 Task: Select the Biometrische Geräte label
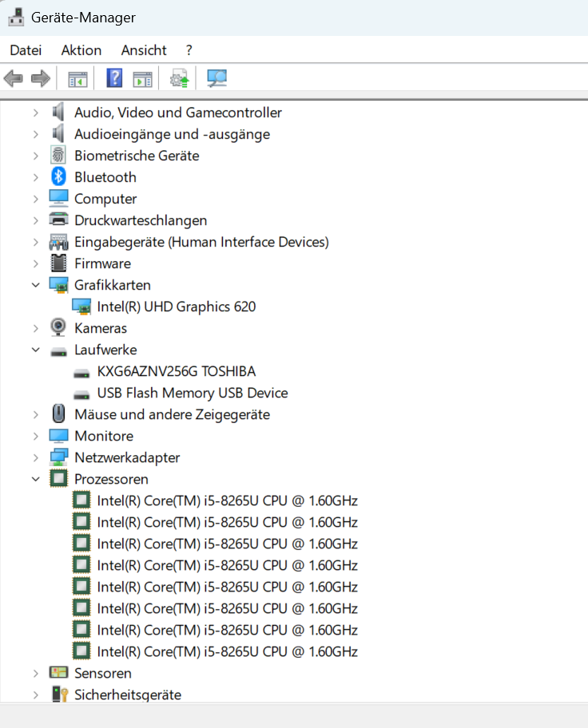(137, 156)
